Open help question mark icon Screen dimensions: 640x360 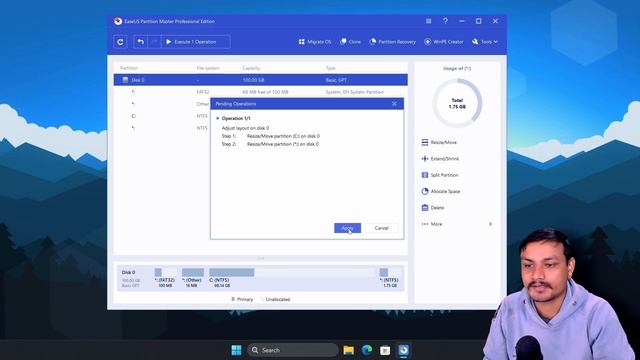point(445,21)
